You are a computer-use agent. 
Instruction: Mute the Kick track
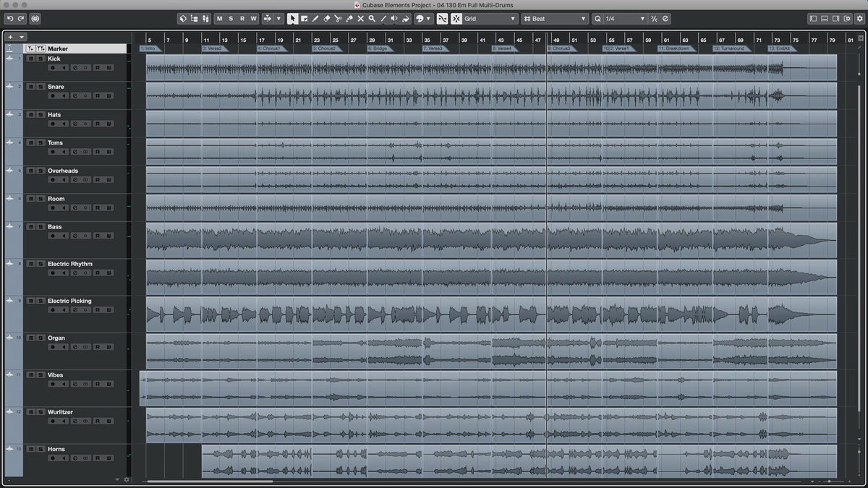click(x=30, y=59)
